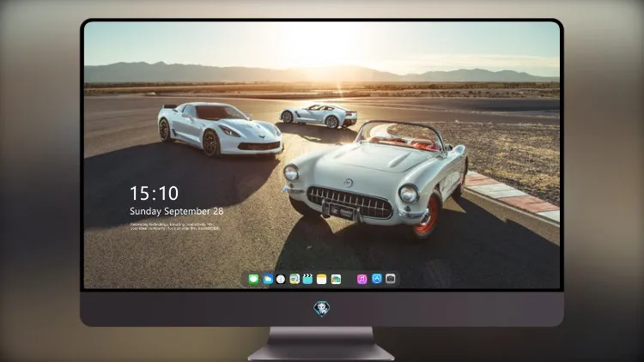The height and width of the screenshot is (362, 644).
Task: Open the yellow Notes app in the dock
Action: point(322,279)
